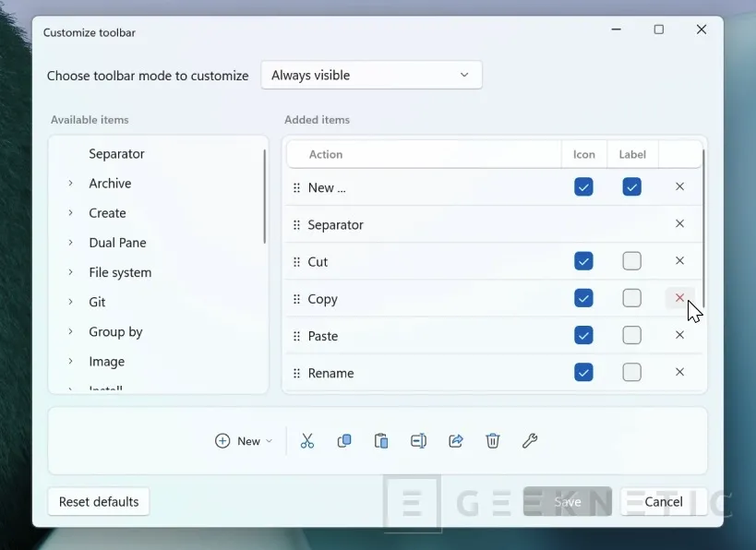Click the Reset defaults button
The image size is (756, 550).
pos(98,501)
